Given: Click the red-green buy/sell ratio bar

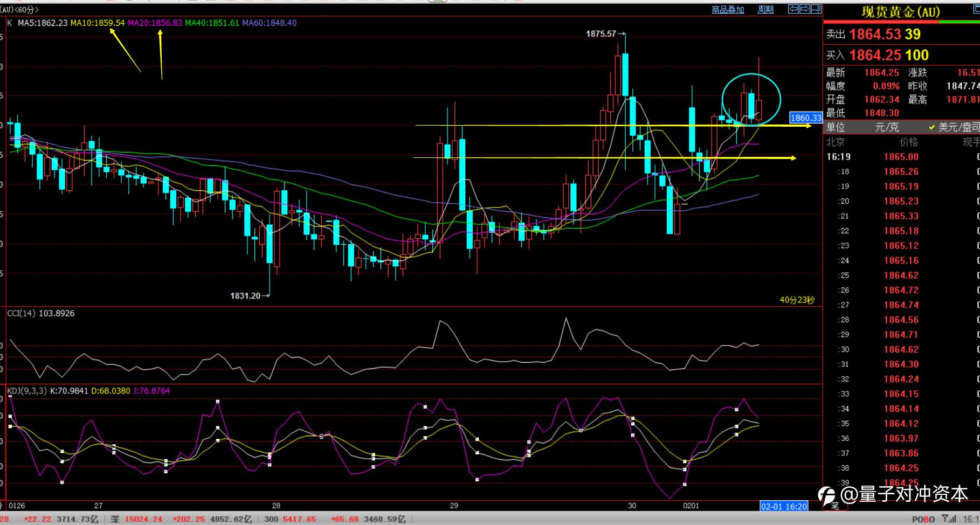Looking at the screenshot, I should coord(901,22).
